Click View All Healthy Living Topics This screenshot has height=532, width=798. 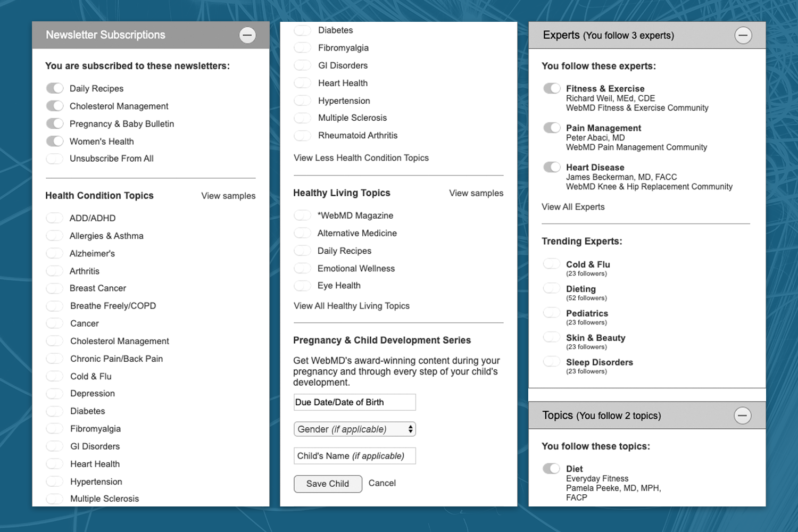(352, 306)
